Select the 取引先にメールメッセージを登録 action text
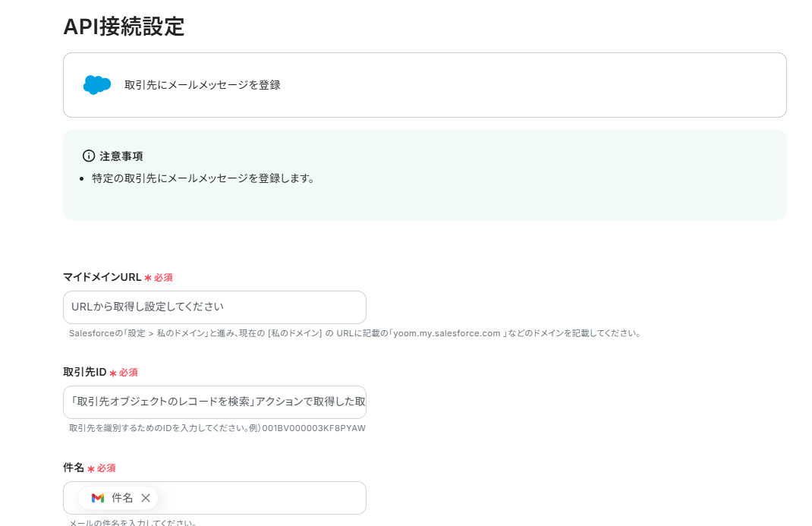812x526 pixels. (x=203, y=85)
